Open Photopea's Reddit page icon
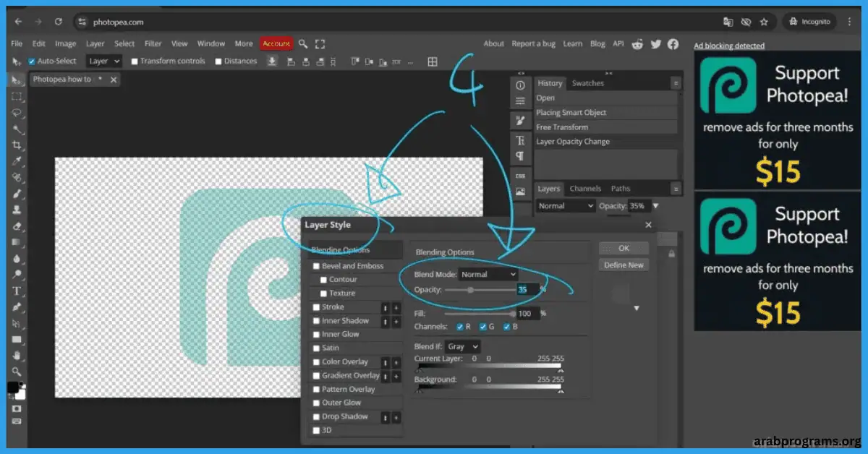Screen dimensions: 868x454 click(x=637, y=44)
